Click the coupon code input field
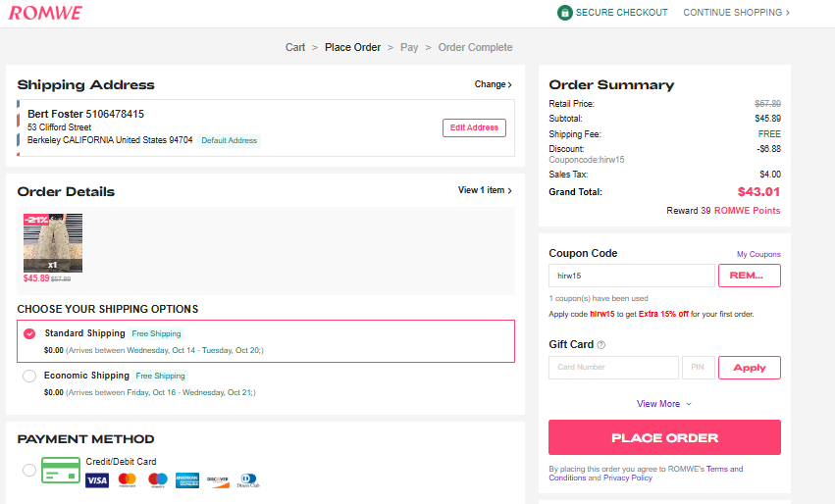Screen dimensions: 835x504 click(632, 276)
